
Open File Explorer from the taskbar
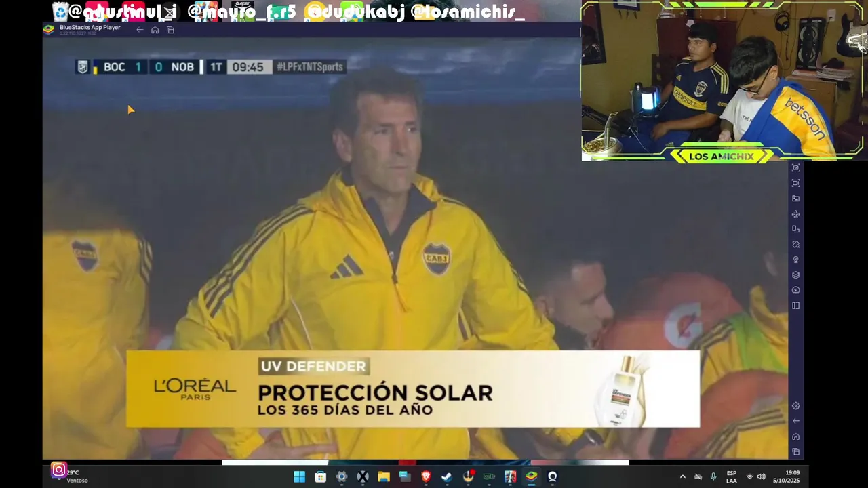click(x=384, y=476)
